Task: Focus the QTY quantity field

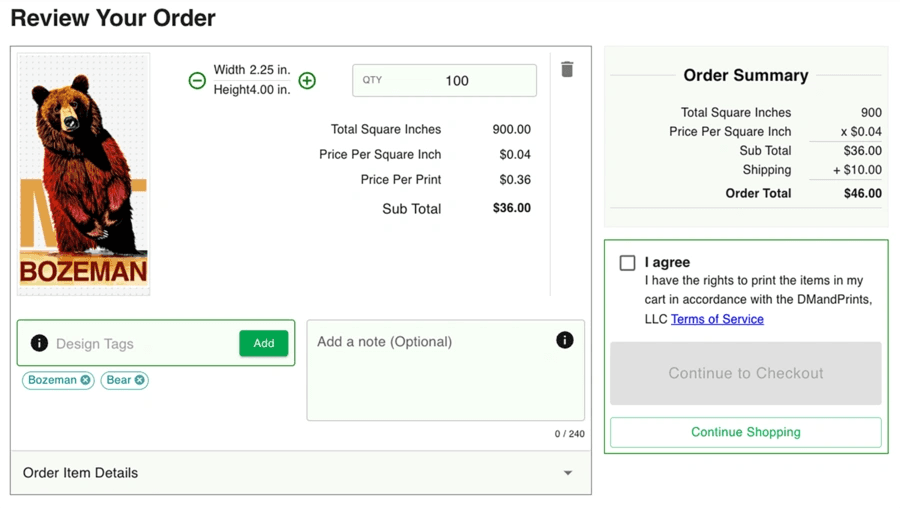Action: click(456, 81)
